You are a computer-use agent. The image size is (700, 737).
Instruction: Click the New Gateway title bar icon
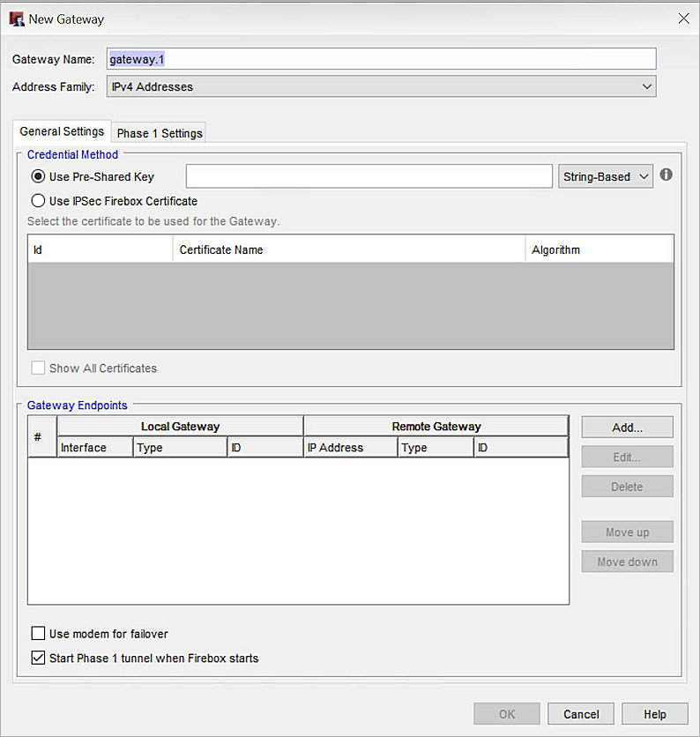(17, 19)
